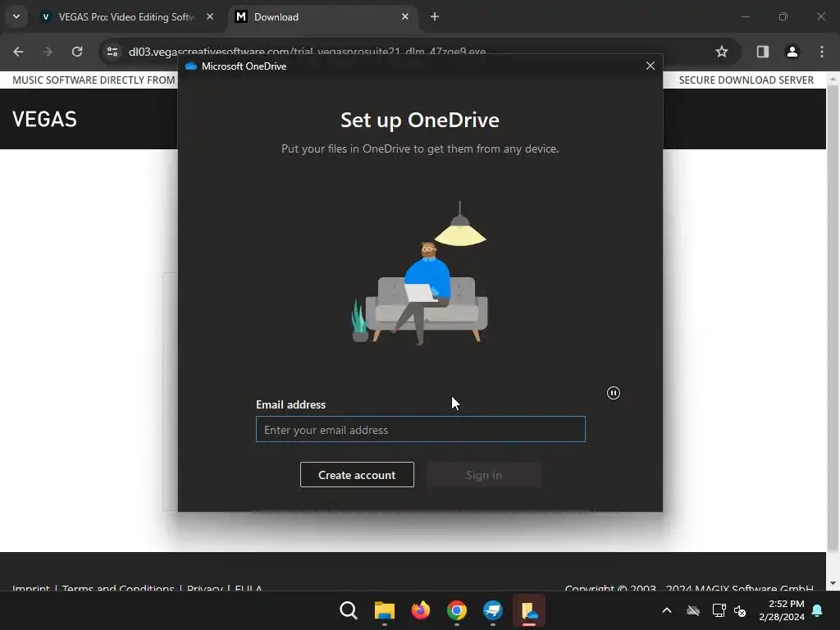Viewport: 840px width, 630px height.
Task: Close the Microsoft OneDrive dialog
Action: [x=651, y=66]
